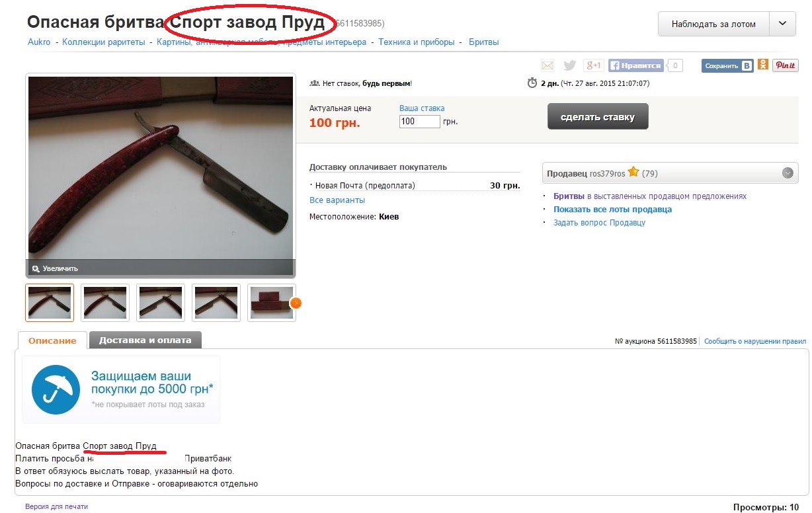Click the email envelope share icon
812x513 pixels.
pyautogui.click(x=548, y=65)
